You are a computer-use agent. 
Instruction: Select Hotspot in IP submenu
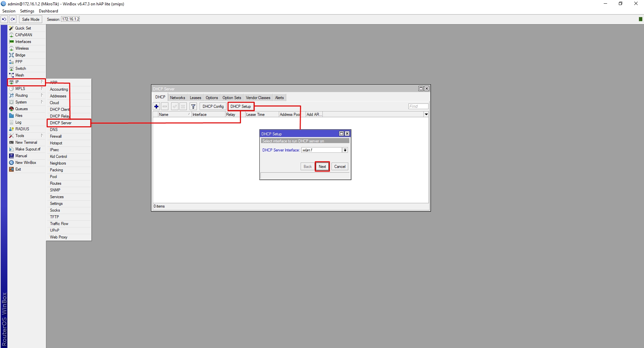(x=69, y=143)
